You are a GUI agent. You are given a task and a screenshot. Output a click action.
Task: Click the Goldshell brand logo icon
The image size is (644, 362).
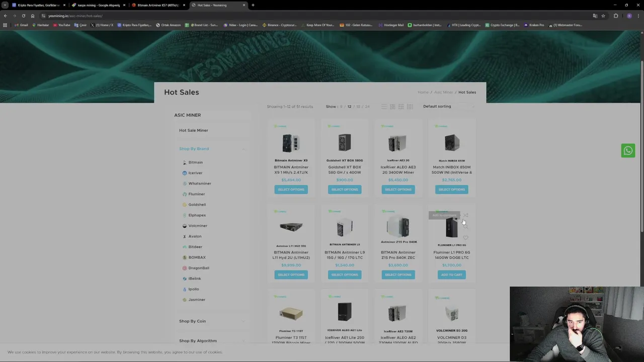tap(185, 205)
